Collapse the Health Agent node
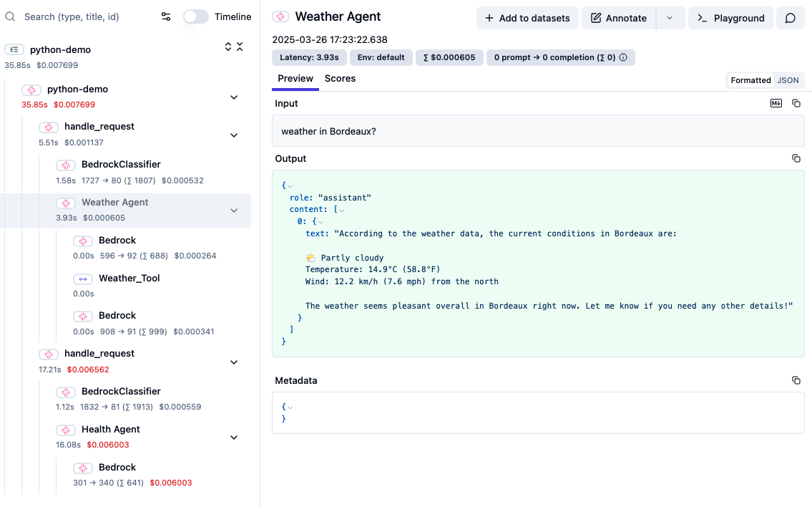The width and height of the screenshot is (812, 507). tap(234, 438)
